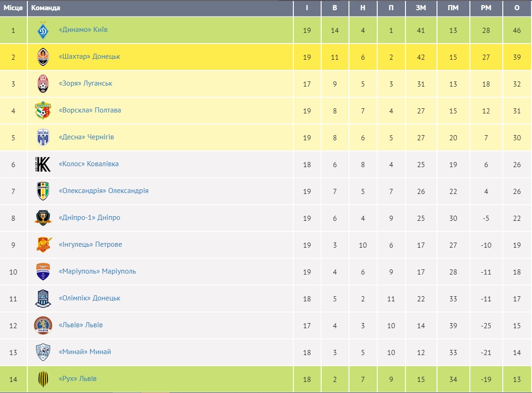Click the Mynai club emblem
Screen dimensions: 532x393
click(43, 352)
